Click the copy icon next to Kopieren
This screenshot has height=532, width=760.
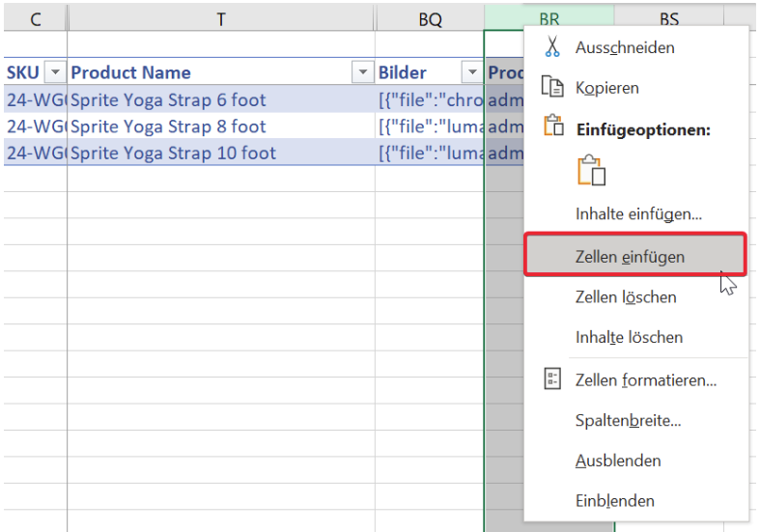[552, 87]
